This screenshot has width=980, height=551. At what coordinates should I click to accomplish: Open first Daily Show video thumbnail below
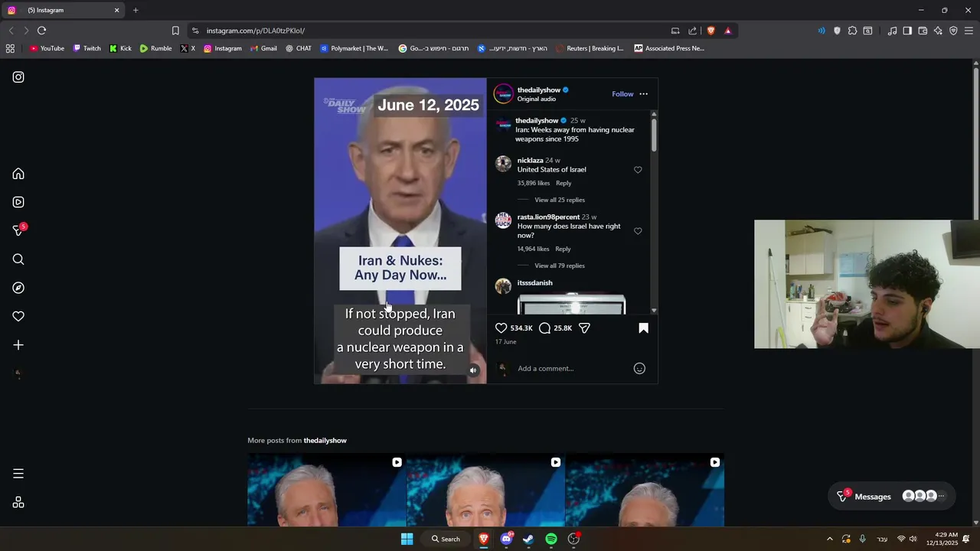(327, 490)
